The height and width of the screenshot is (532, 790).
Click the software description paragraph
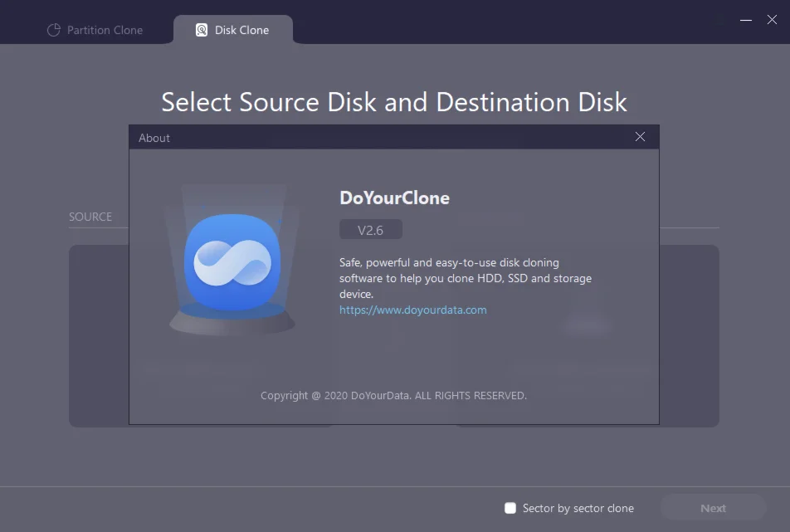465,278
